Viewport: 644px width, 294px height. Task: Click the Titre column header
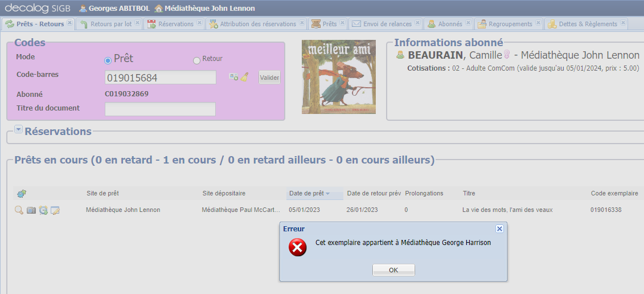coord(469,193)
